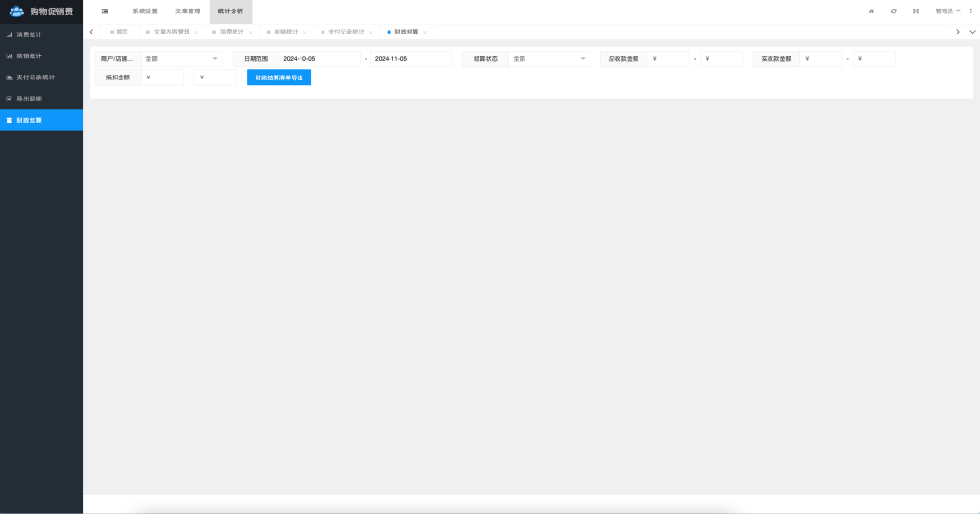Open the 结算状态 dropdown

(548, 58)
